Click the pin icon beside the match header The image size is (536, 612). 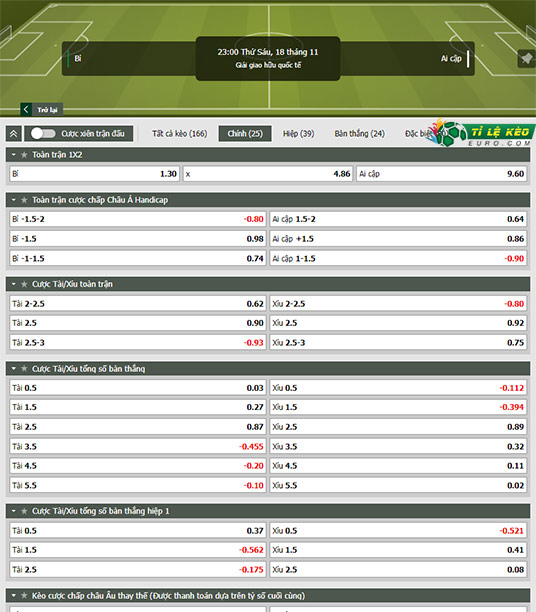click(526, 59)
